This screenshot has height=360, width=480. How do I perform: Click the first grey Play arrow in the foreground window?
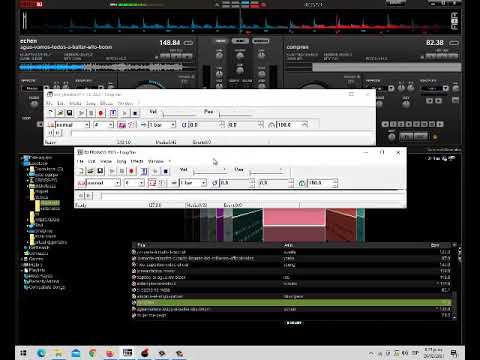112,171
